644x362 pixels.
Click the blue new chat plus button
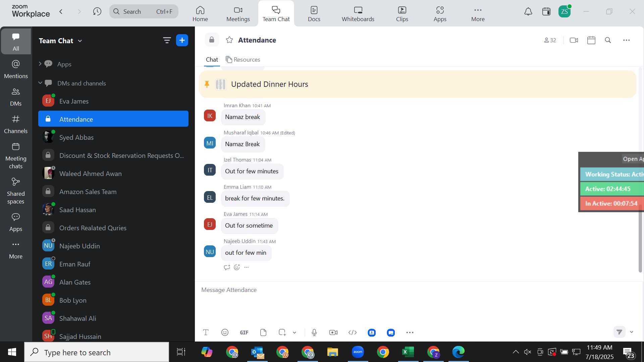pyautogui.click(x=182, y=41)
